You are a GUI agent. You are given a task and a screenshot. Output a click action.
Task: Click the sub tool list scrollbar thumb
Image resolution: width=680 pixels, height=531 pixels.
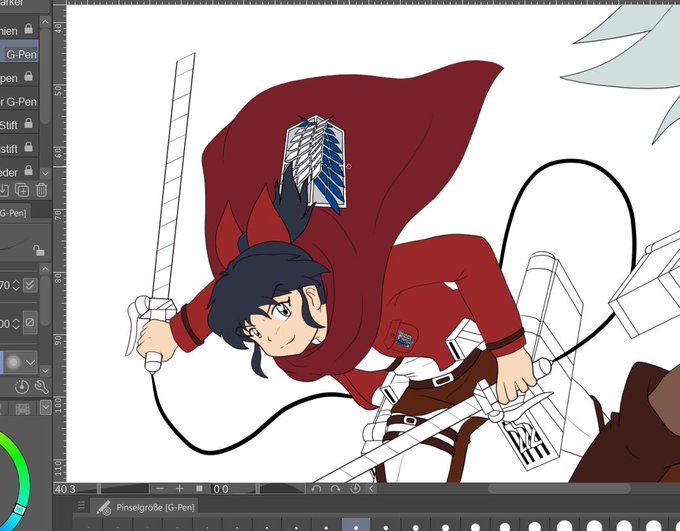pos(45,76)
